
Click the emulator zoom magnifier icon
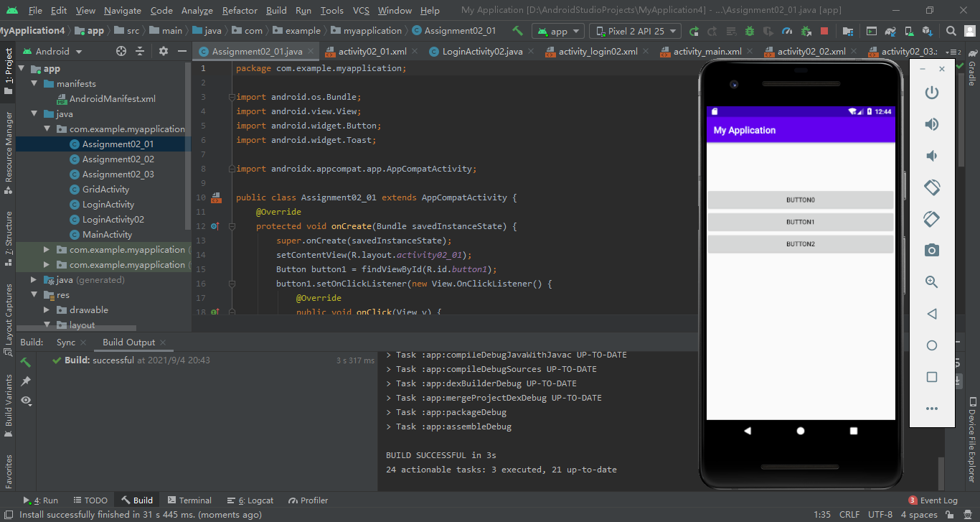click(x=931, y=282)
